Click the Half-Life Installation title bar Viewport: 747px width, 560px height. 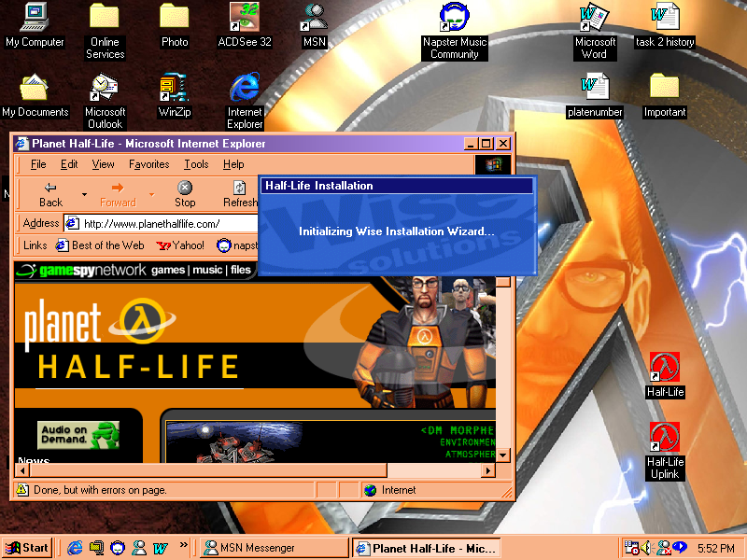click(396, 186)
